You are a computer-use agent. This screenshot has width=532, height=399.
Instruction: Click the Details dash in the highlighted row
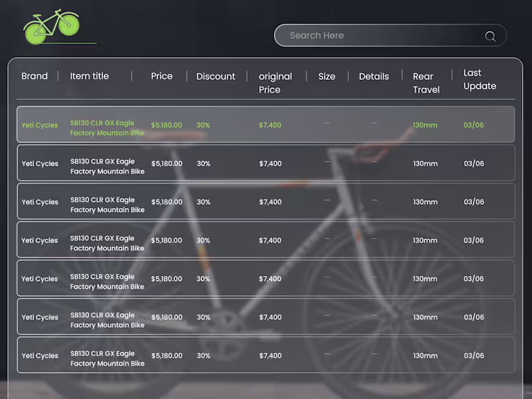click(374, 123)
